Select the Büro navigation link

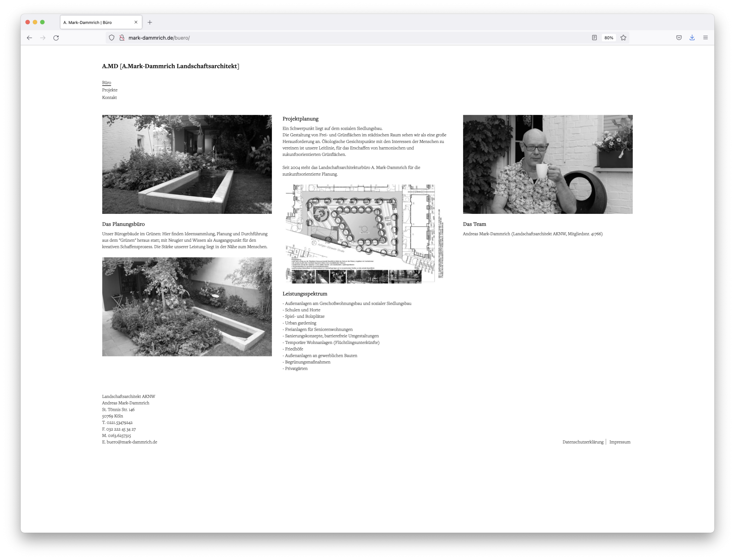(x=106, y=83)
